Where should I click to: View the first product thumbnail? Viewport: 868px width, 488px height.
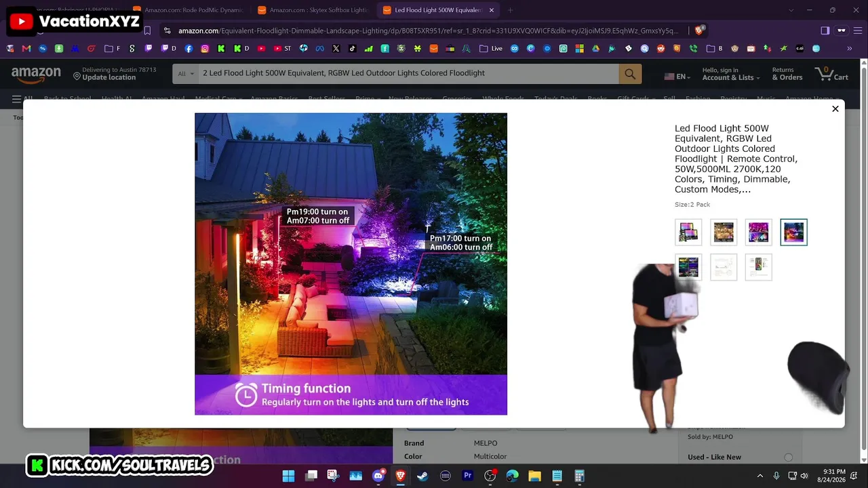688,232
